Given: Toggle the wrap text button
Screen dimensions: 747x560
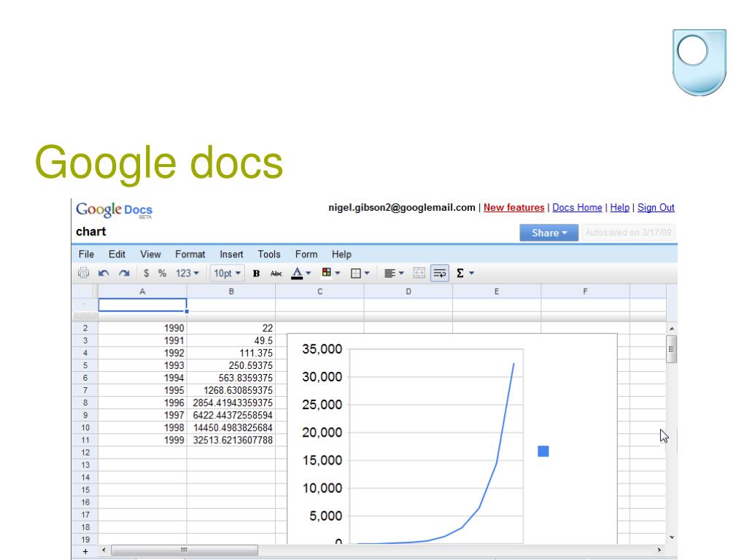Looking at the screenshot, I should pyautogui.click(x=440, y=273).
